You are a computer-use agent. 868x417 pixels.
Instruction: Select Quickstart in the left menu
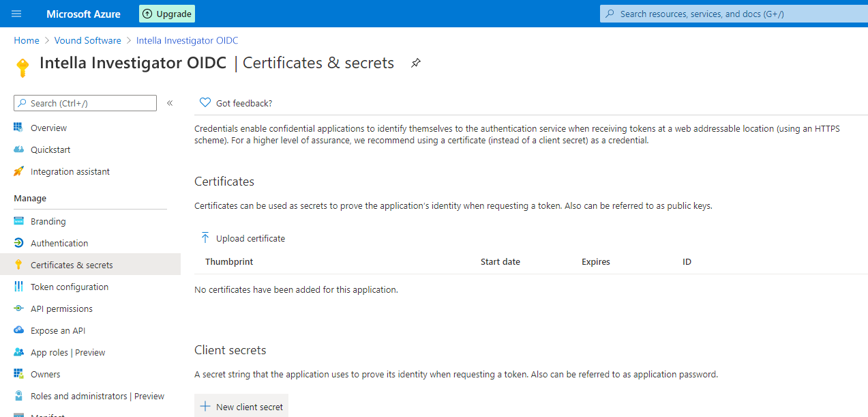tap(50, 149)
